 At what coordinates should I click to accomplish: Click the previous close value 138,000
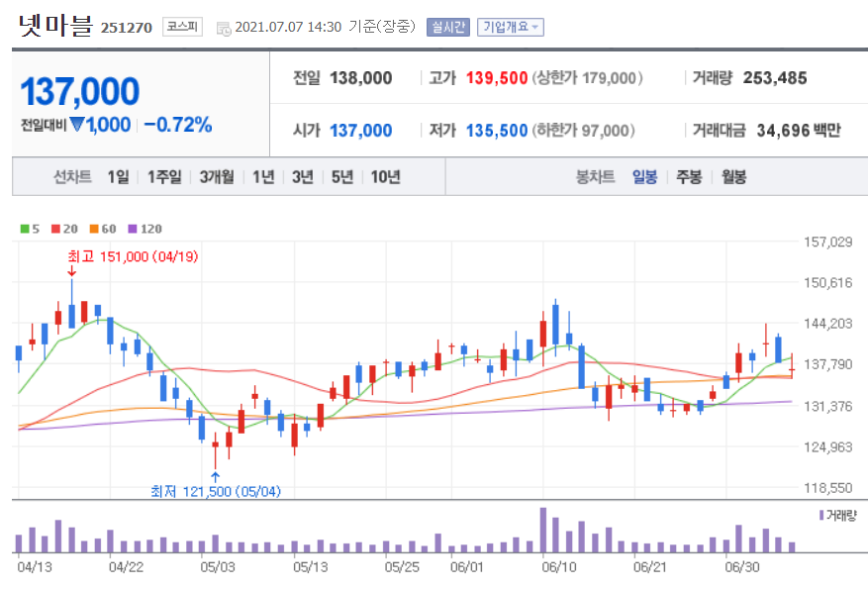[361, 78]
